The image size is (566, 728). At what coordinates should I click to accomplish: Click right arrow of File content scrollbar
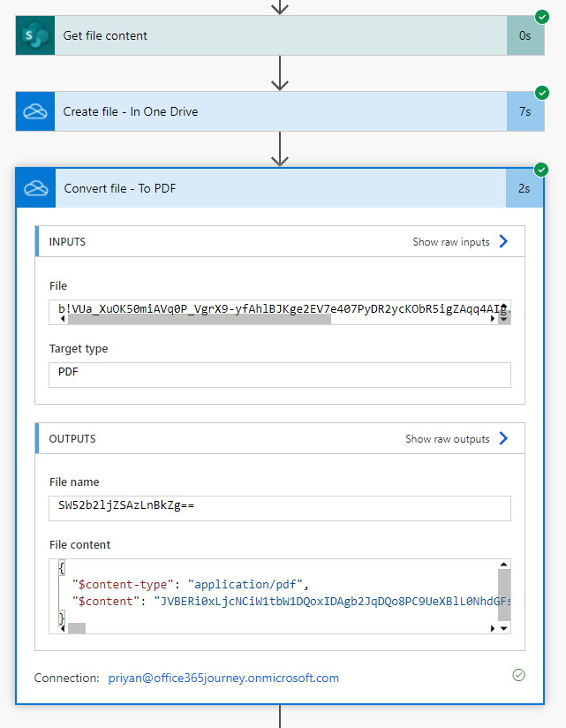pos(492,629)
